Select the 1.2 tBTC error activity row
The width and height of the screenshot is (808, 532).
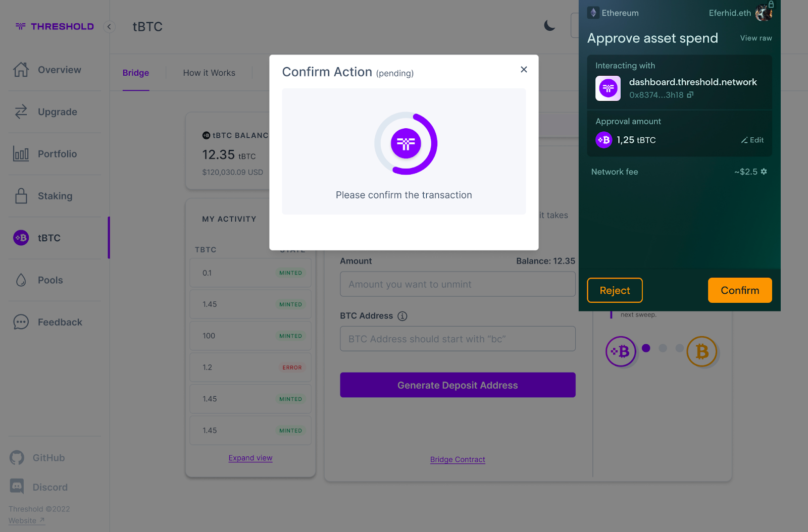coord(250,367)
